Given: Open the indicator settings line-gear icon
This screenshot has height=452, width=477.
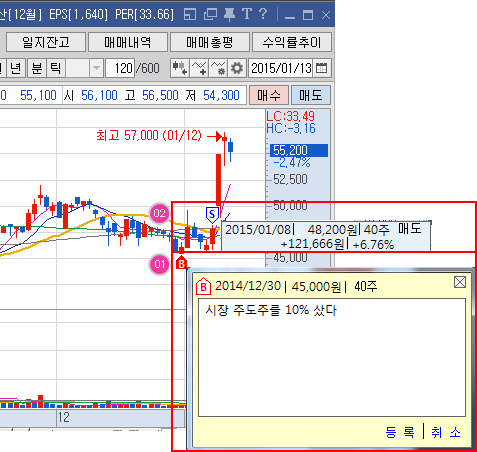Looking at the screenshot, I should coord(218,68).
